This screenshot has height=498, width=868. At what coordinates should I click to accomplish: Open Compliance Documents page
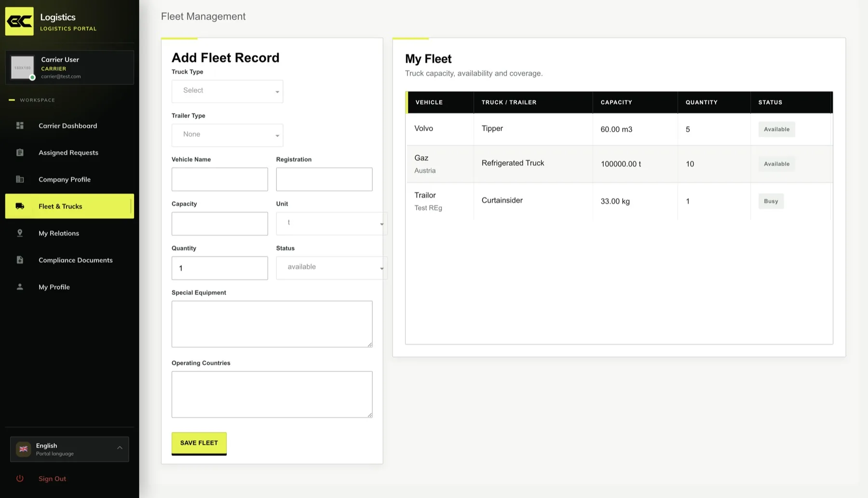pyautogui.click(x=69, y=260)
